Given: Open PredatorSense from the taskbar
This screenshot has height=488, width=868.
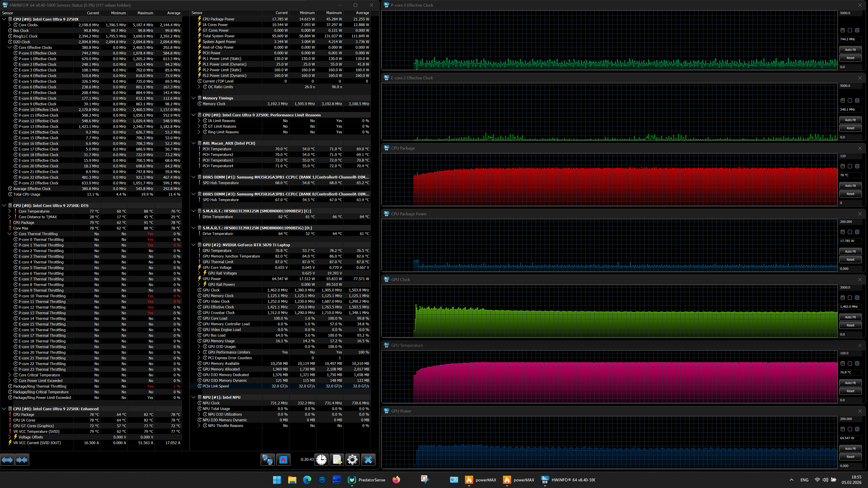Looking at the screenshot, I should click(367, 480).
